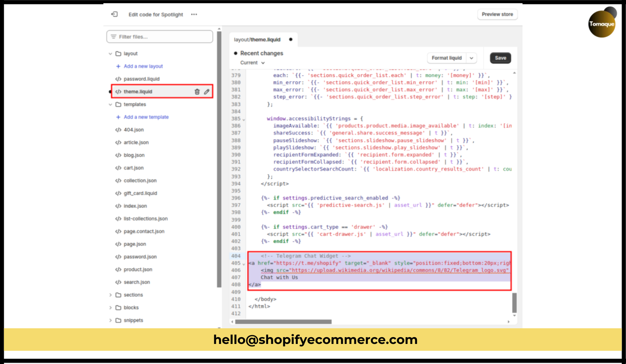The height and width of the screenshot is (364, 626).
Task: Save the theme.liquid changes
Action: 500,58
